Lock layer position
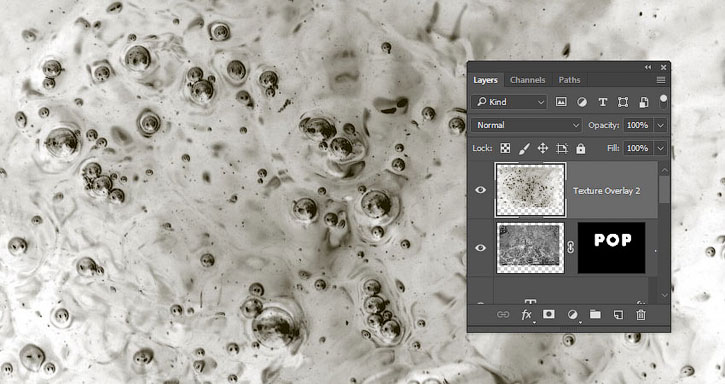The width and height of the screenshot is (725, 384). pos(543,148)
